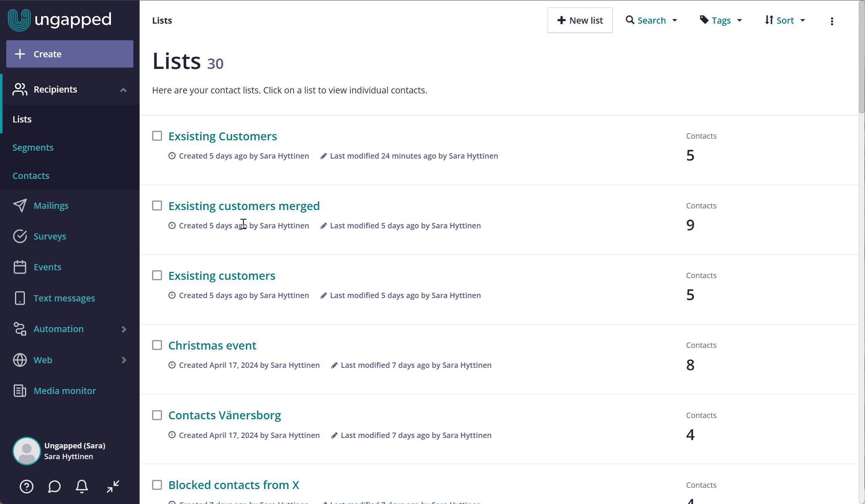Open the chat bubble icon
The width and height of the screenshot is (865, 504).
tap(54, 487)
